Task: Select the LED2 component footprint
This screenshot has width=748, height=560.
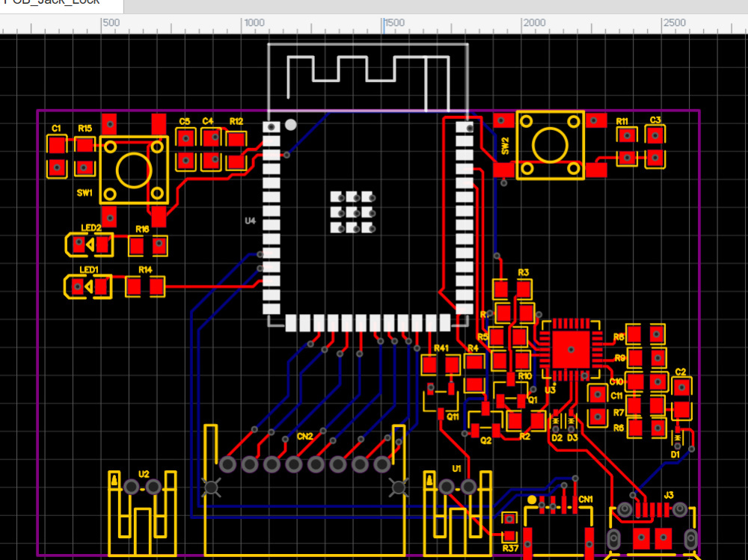Action: tap(90, 244)
